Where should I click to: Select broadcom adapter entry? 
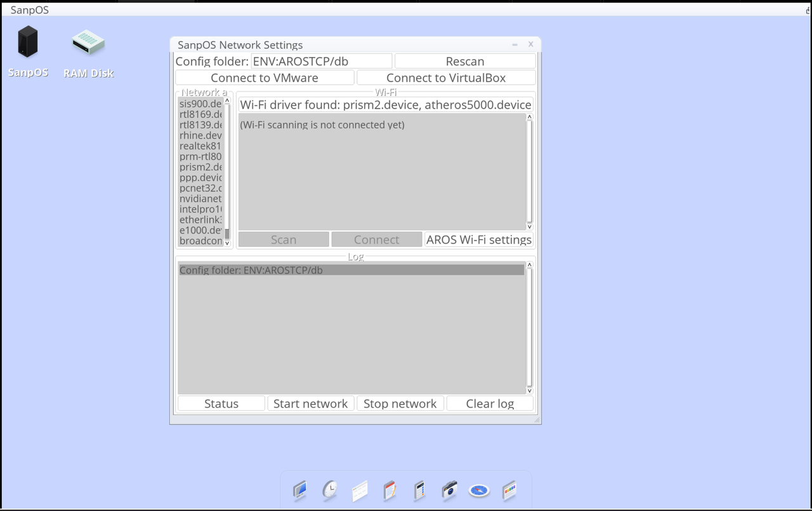click(200, 241)
